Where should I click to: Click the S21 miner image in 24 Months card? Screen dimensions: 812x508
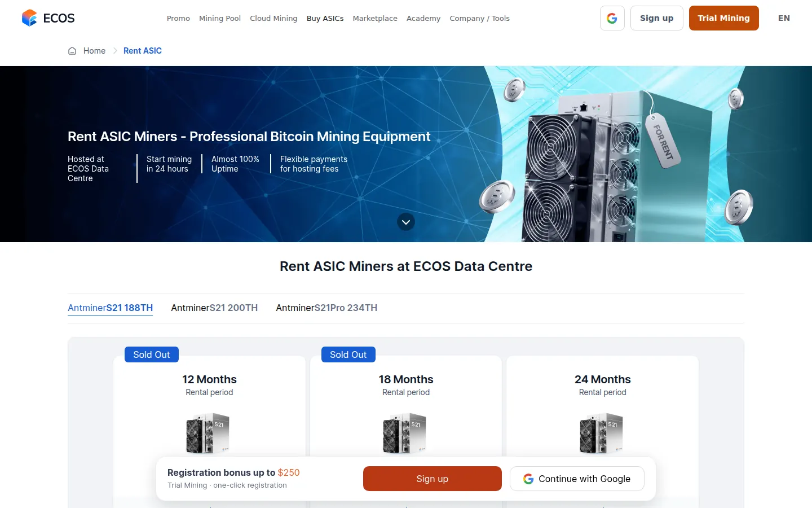pyautogui.click(x=601, y=434)
